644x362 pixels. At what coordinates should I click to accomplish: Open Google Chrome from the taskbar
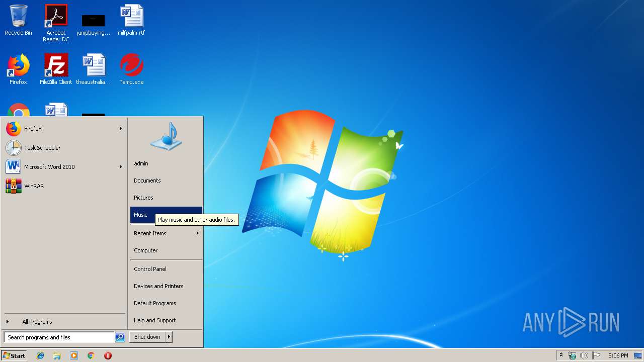[x=91, y=355]
